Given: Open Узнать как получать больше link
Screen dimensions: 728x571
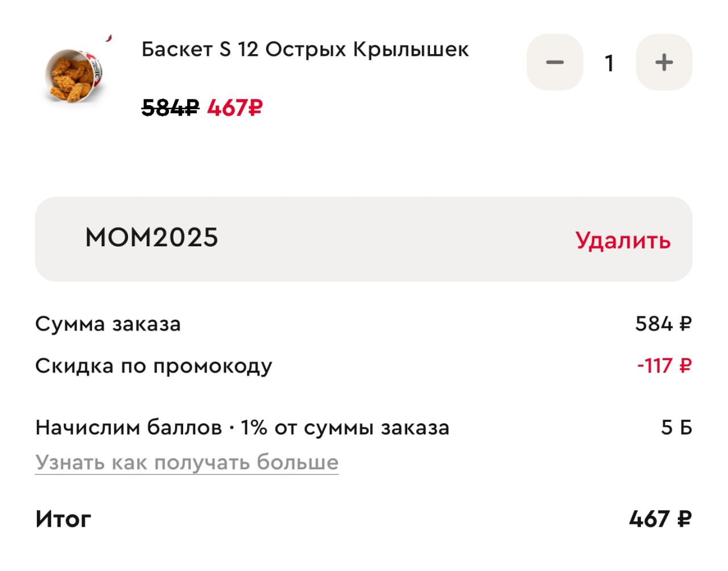Looking at the screenshot, I should [187, 462].
